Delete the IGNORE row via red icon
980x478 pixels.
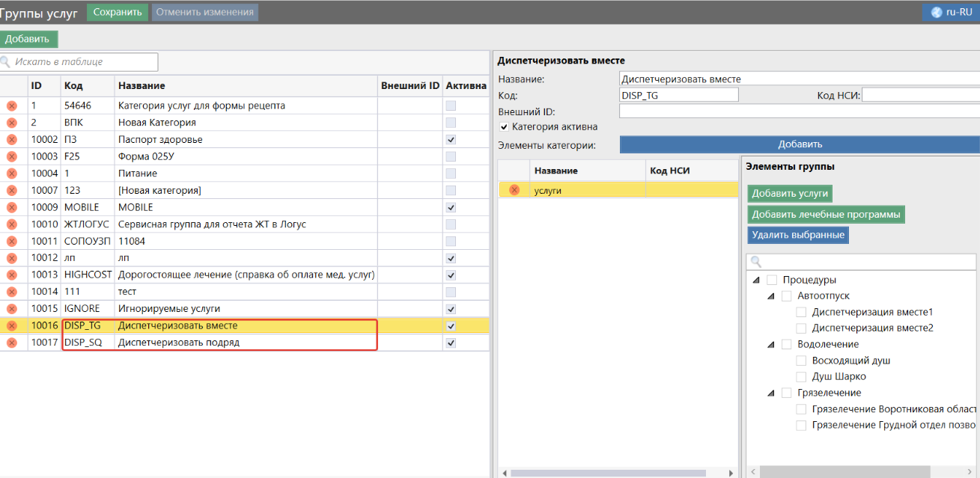pyautogui.click(x=12, y=309)
